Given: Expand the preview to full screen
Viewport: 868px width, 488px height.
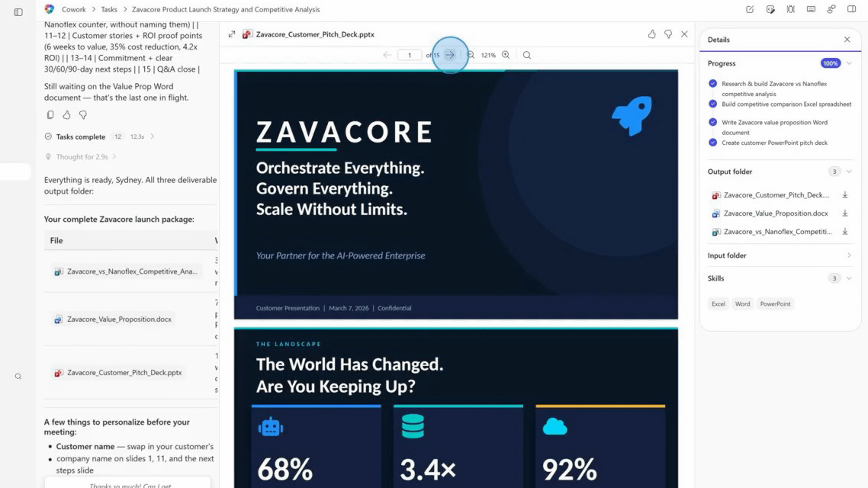Looking at the screenshot, I should tap(232, 34).
